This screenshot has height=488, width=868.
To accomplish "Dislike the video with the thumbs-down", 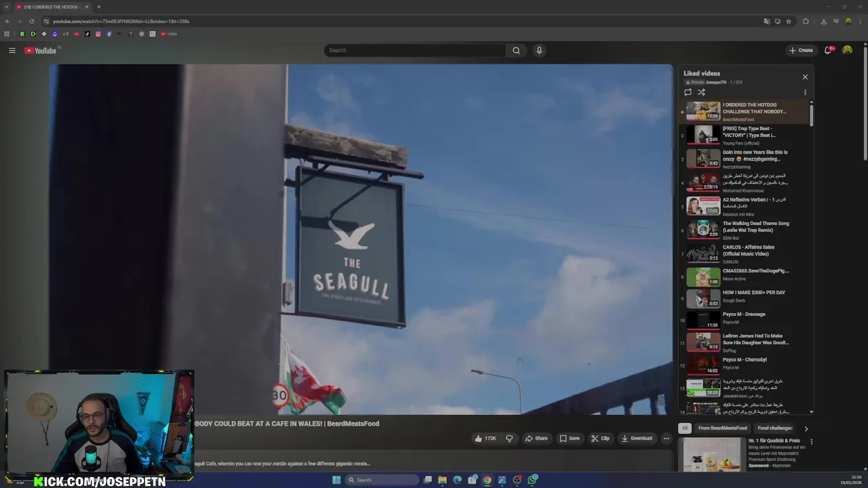I will point(509,439).
